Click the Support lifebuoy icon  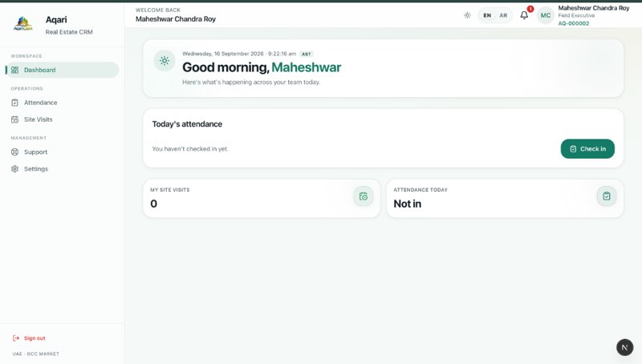pos(14,152)
